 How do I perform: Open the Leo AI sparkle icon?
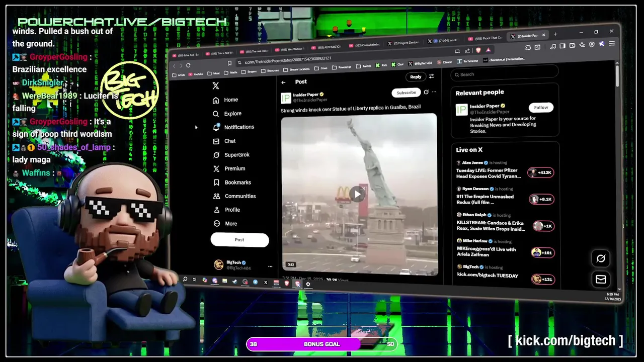[x=582, y=45]
